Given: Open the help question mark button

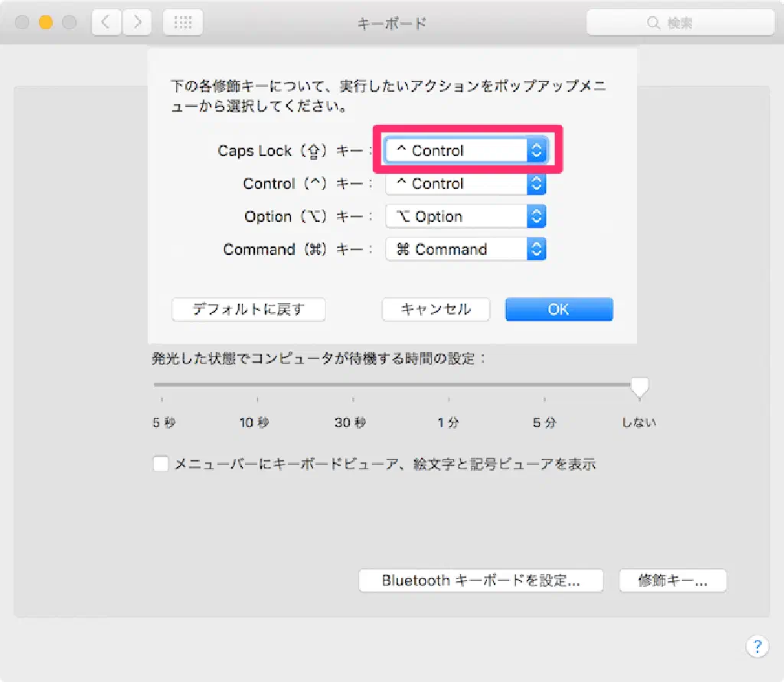Looking at the screenshot, I should click(756, 646).
